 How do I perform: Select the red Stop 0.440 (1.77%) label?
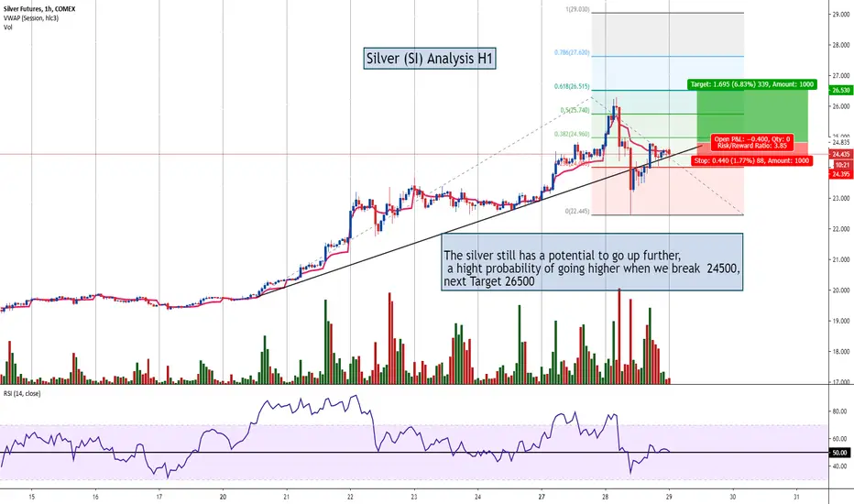point(752,160)
